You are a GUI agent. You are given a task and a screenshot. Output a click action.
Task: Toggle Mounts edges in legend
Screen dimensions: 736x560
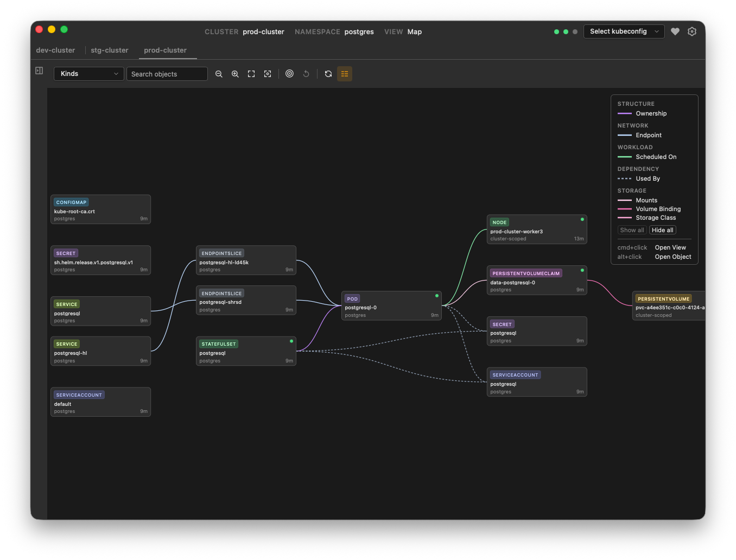point(637,200)
